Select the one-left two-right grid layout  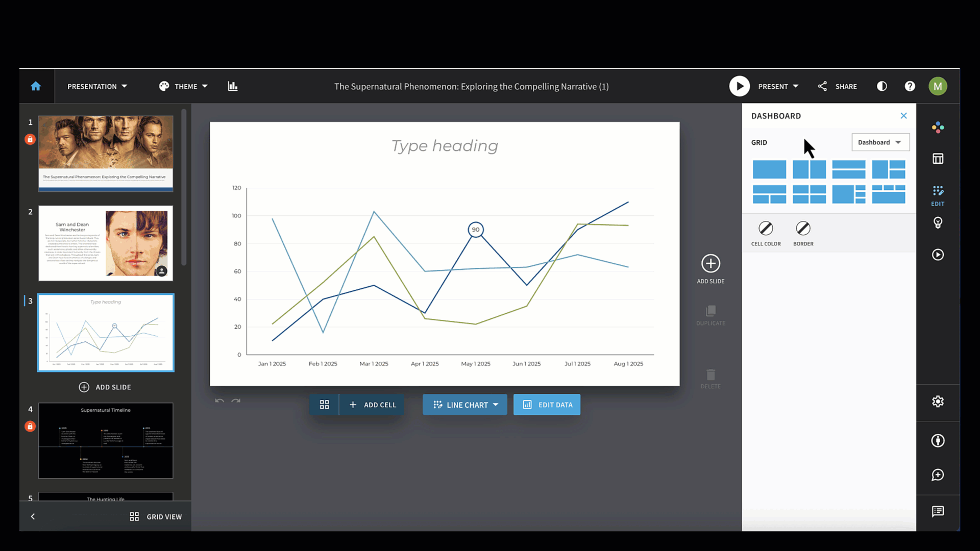tap(889, 169)
